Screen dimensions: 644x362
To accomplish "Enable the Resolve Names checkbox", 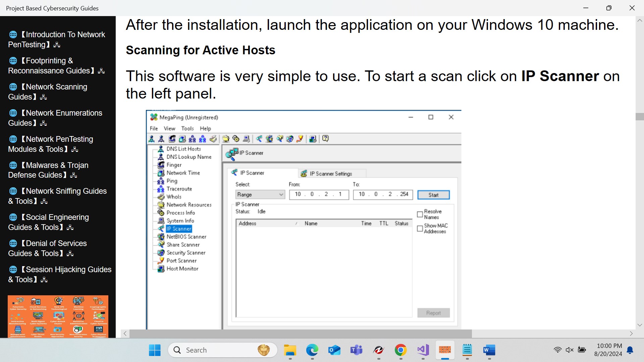I will coord(420,214).
